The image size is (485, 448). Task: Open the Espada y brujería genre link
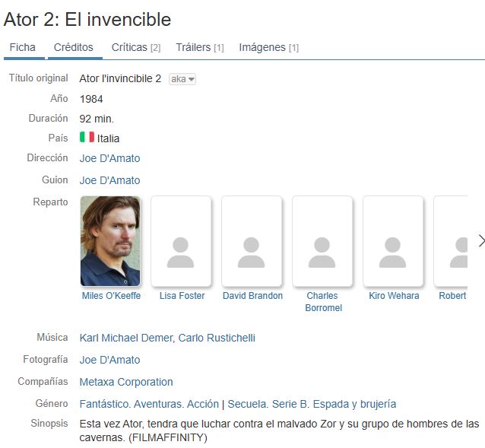pyautogui.click(x=354, y=404)
